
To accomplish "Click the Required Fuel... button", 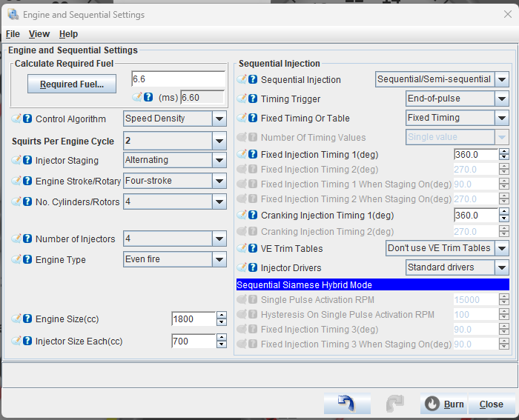I will (72, 84).
